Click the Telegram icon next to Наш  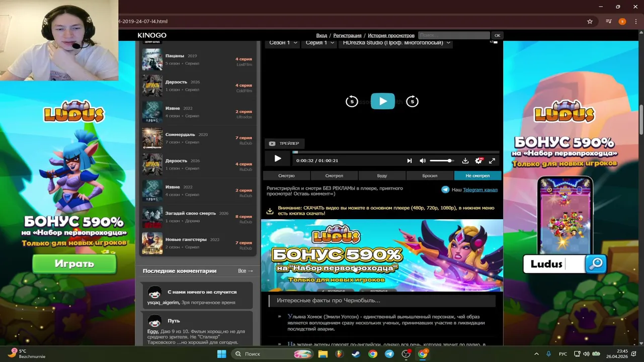(445, 190)
